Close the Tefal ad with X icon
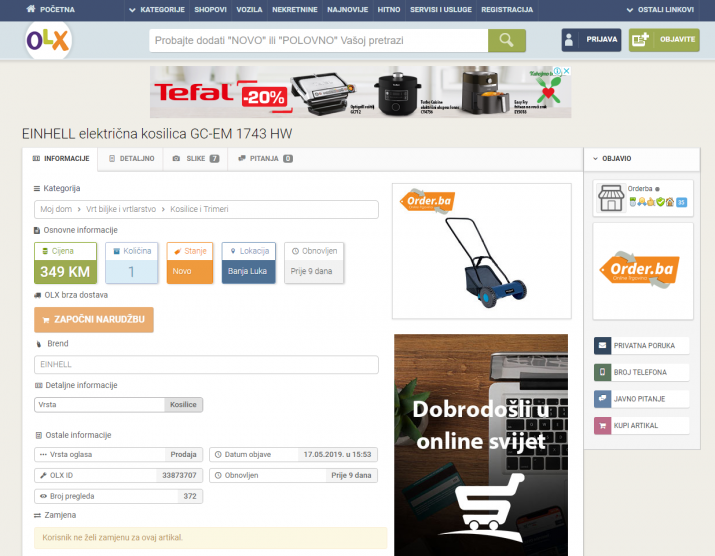Viewport: 715px width, 556px height. (565, 72)
